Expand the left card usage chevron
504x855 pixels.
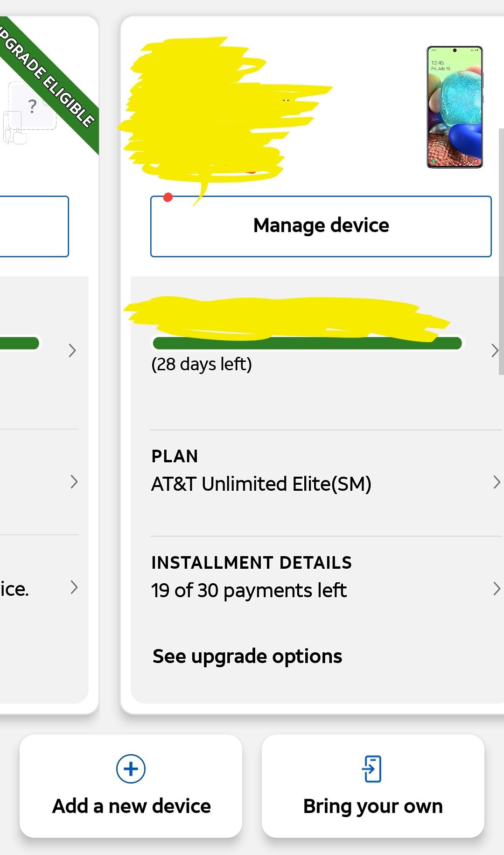click(x=72, y=351)
